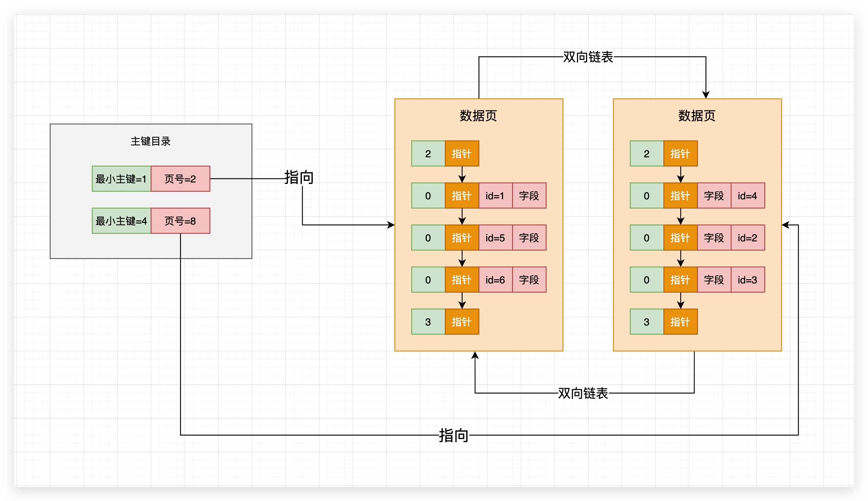
Task: Select the 最小主键=4 green cell
Action: click(x=121, y=221)
